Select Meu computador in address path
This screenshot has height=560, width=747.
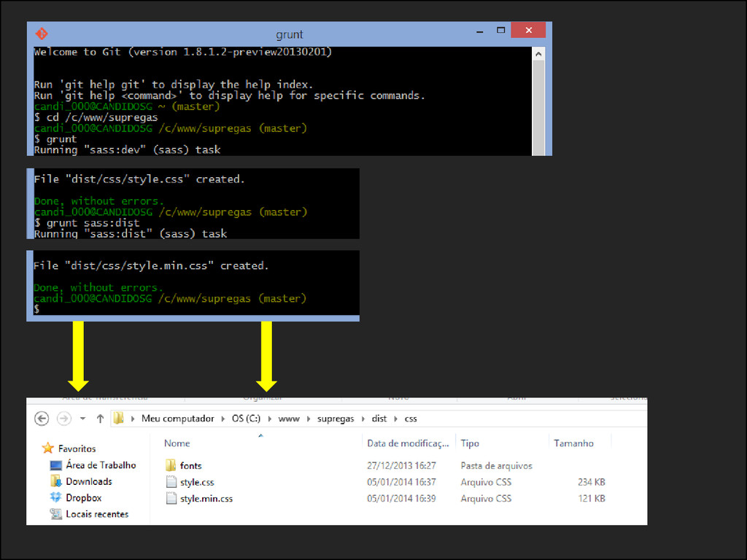178,419
